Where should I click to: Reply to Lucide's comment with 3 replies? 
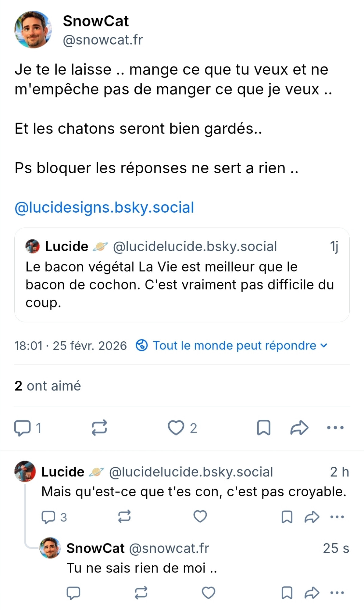48,517
